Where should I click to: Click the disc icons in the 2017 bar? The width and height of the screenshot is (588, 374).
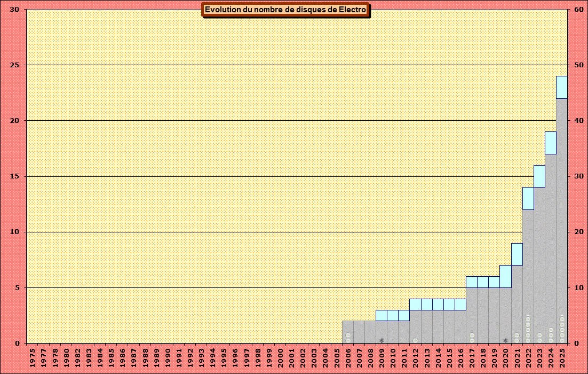pyautogui.click(x=472, y=337)
